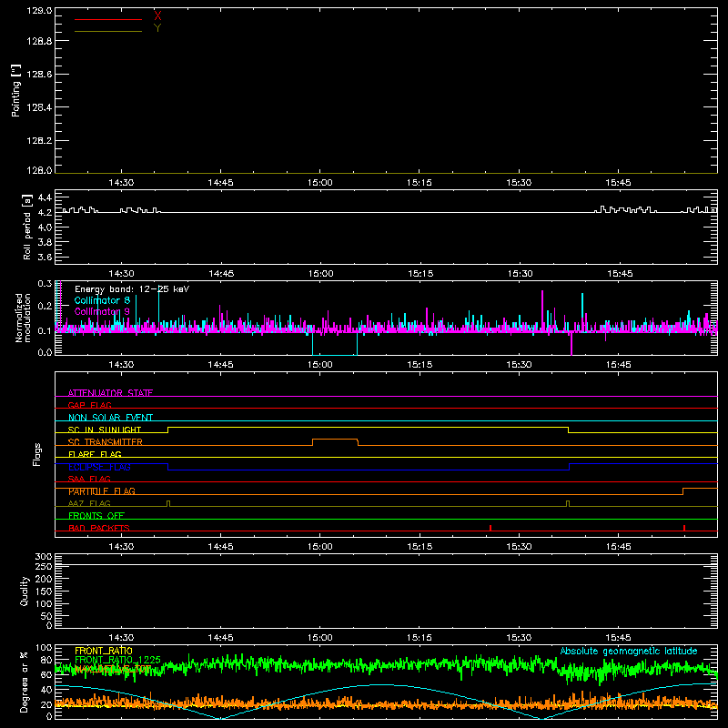Click the FLARE_FLAG label
This screenshot has width=728, height=728.
[x=95, y=454]
